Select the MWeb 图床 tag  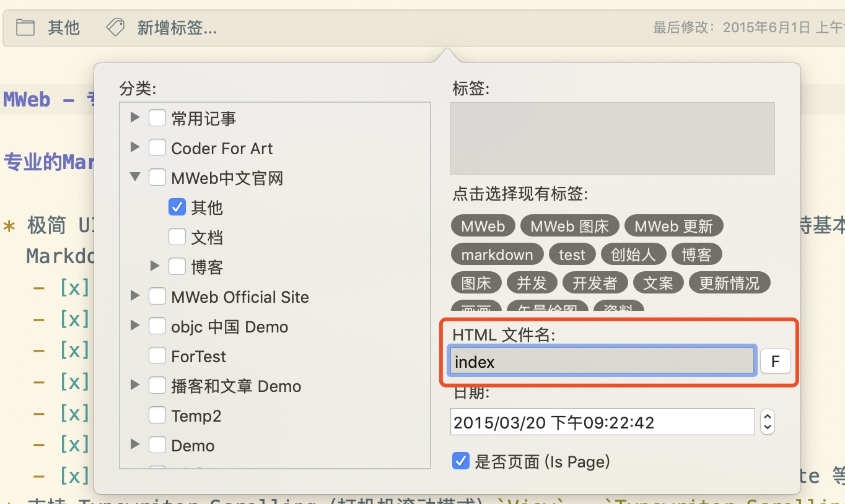click(x=569, y=227)
